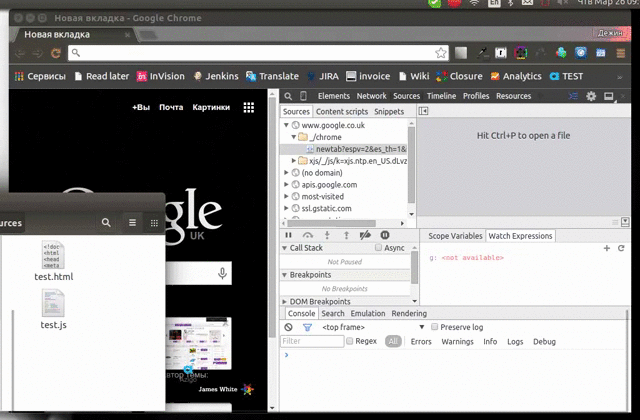Clear console with the ban icon
The height and width of the screenshot is (420, 640).
click(x=288, y=327)
